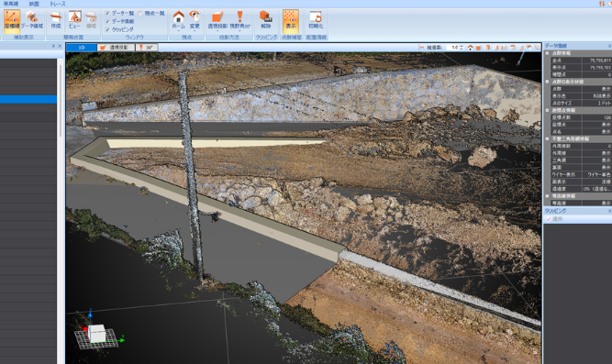
Task: Select the 3D viewport tab
Action: 82,47
